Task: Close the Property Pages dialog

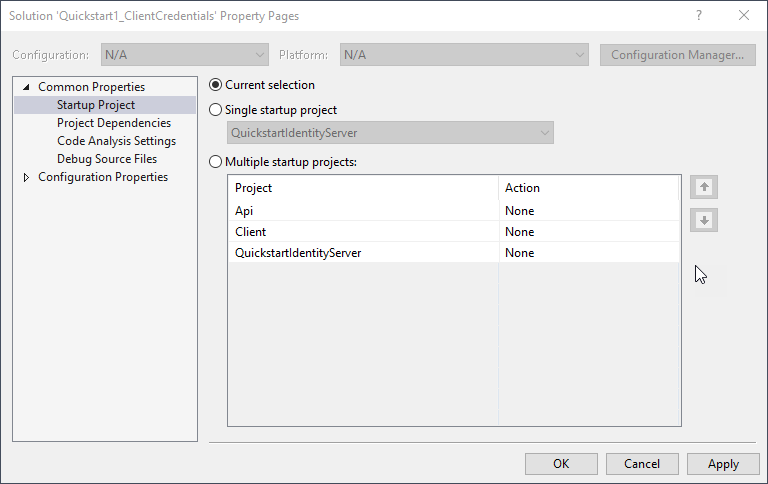Action: tap(744, 16)
